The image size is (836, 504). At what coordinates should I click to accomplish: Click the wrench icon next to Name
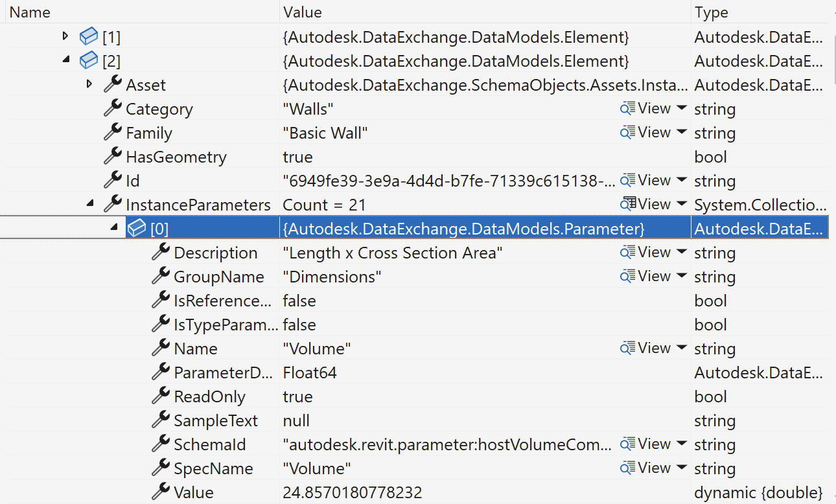161,348
